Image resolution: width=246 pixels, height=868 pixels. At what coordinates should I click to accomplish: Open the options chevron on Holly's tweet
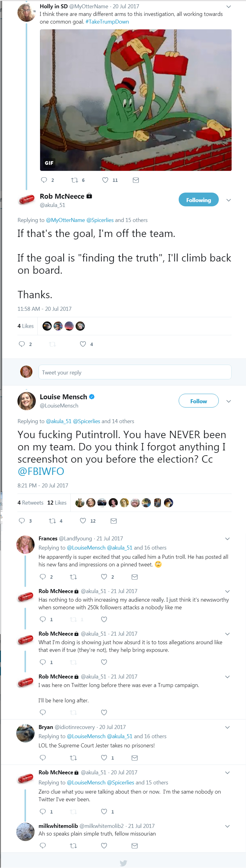229,7
